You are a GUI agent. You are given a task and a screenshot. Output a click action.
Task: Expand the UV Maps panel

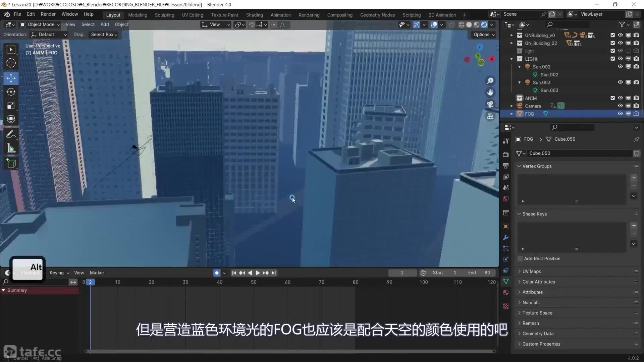[531, 271]
